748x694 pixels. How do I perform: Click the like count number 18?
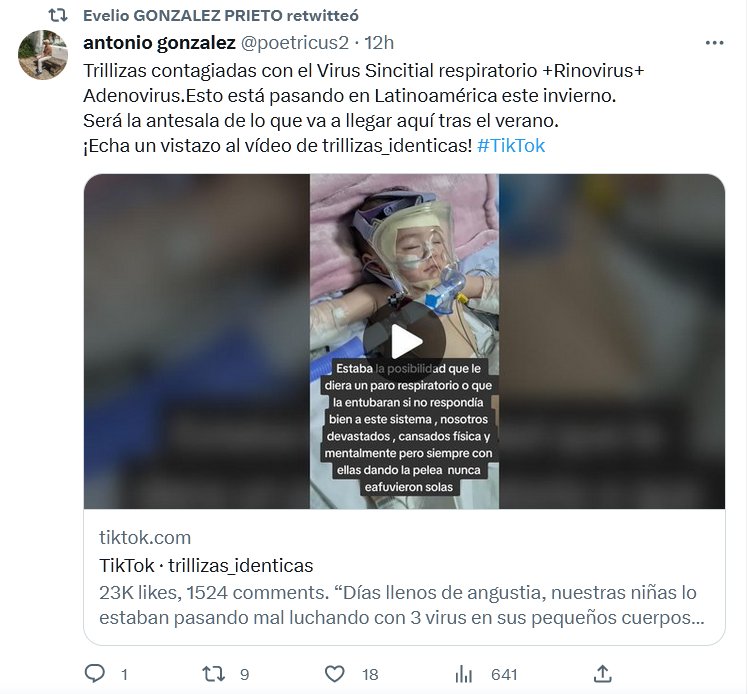(x=370, y=674)
